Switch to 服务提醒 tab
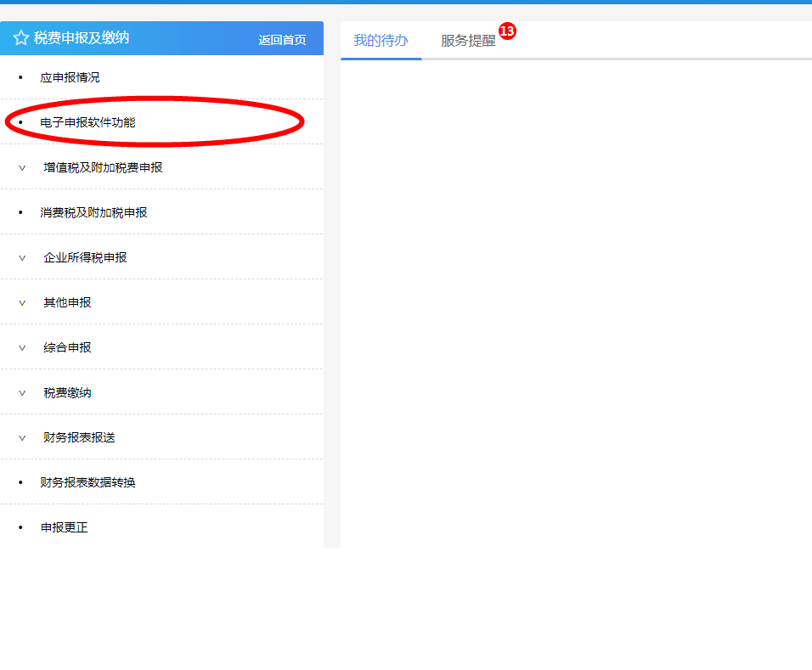The image size is (812, 670). [x=468, y=41]
